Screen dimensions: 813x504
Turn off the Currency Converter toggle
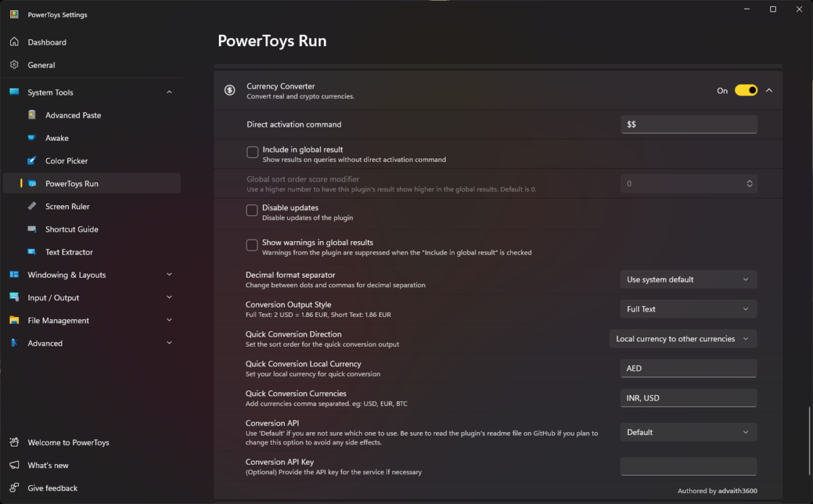click(746, 90)
